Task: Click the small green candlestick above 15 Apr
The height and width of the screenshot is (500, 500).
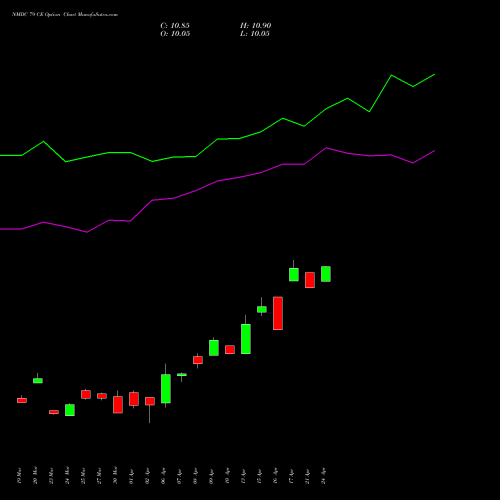Action: click(262, 309)
